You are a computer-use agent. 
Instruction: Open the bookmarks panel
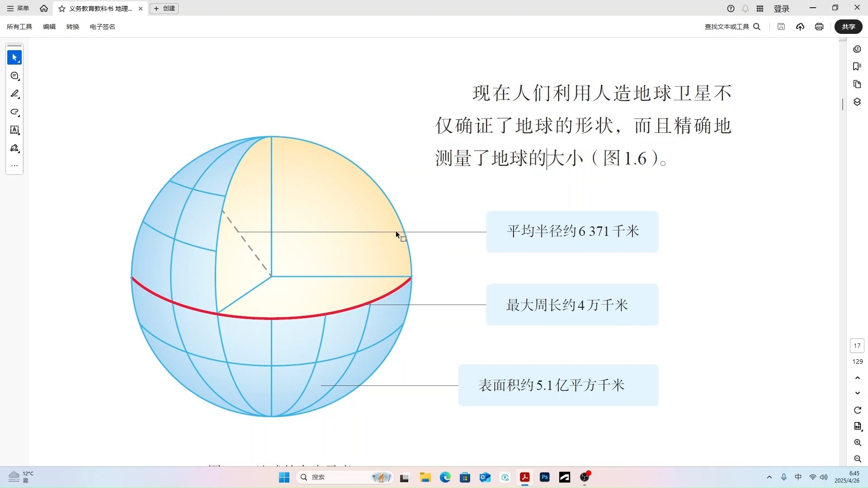click(857, 66)
